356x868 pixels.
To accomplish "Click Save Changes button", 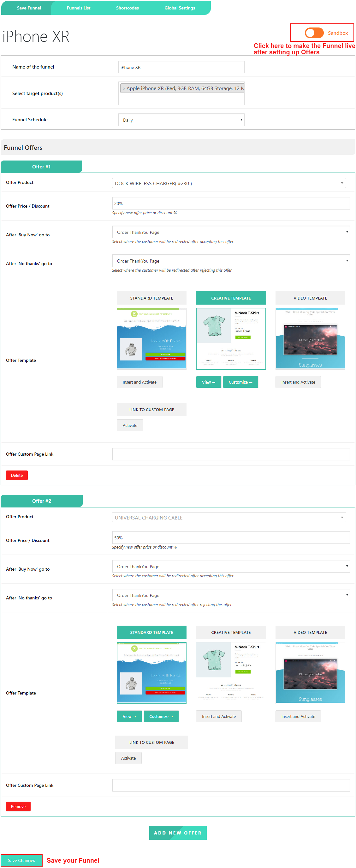I will [21, 860].
